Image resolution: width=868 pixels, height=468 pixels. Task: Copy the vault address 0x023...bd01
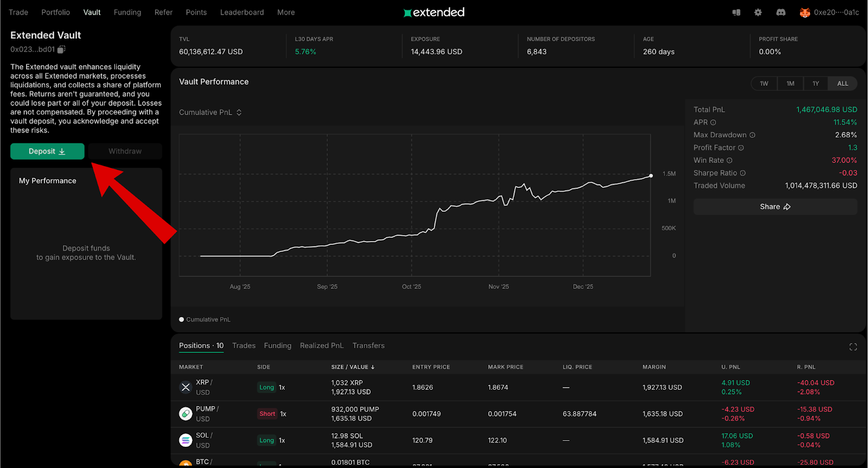coord(61,49)
